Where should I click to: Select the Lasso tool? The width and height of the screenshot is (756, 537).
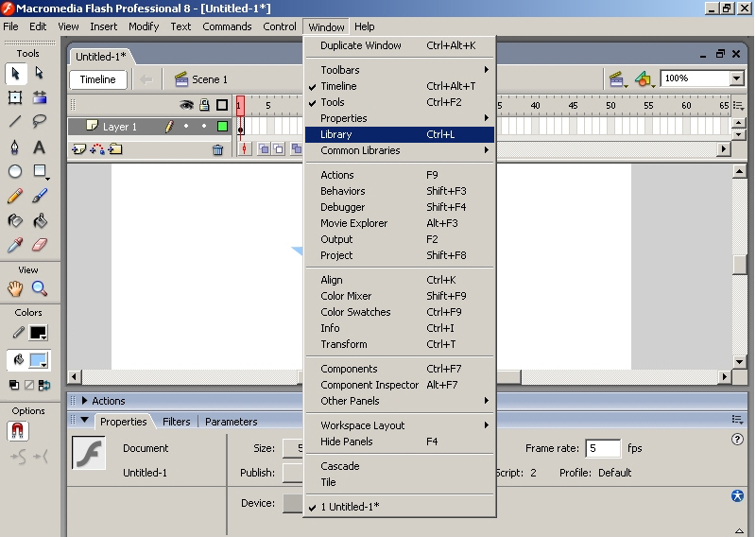(40, 121)
